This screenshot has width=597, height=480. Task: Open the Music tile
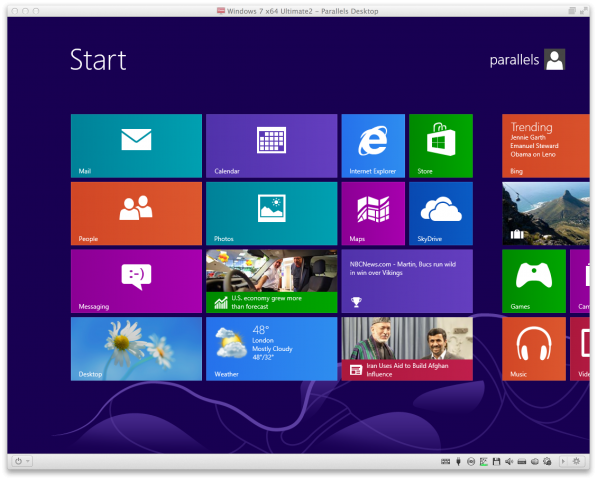point(534,349)
